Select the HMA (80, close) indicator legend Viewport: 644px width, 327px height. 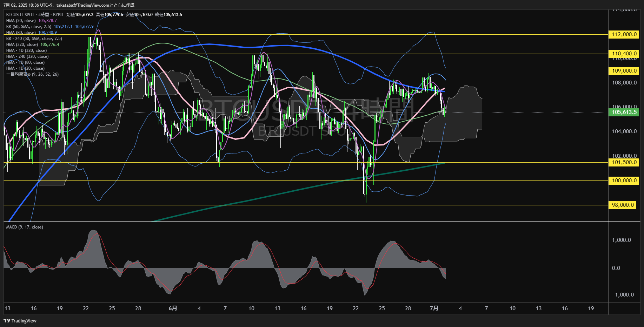point(21,33)
